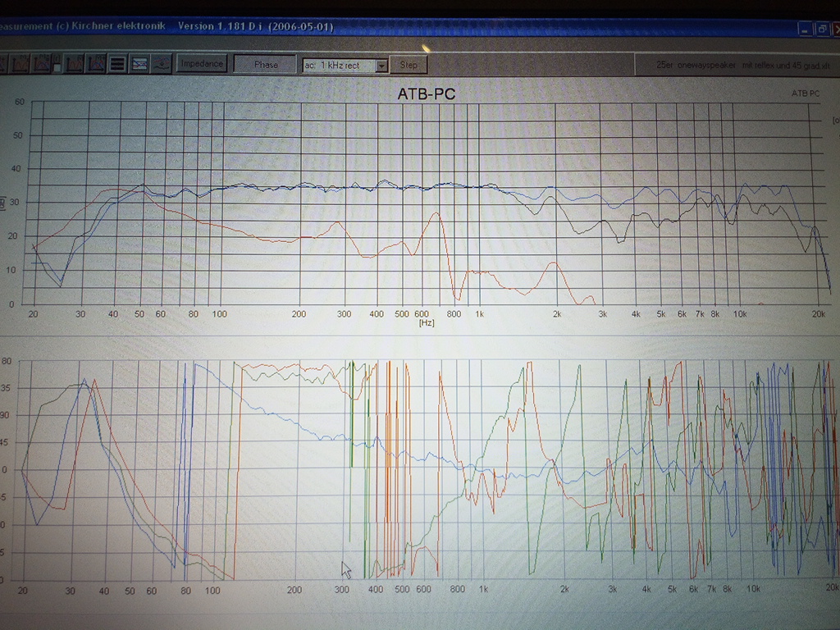The width and height of the screenshot is (840, 630).
Task: Minimize the ATB measurement window
Action: pyautogui.click(x=806, y=29)
